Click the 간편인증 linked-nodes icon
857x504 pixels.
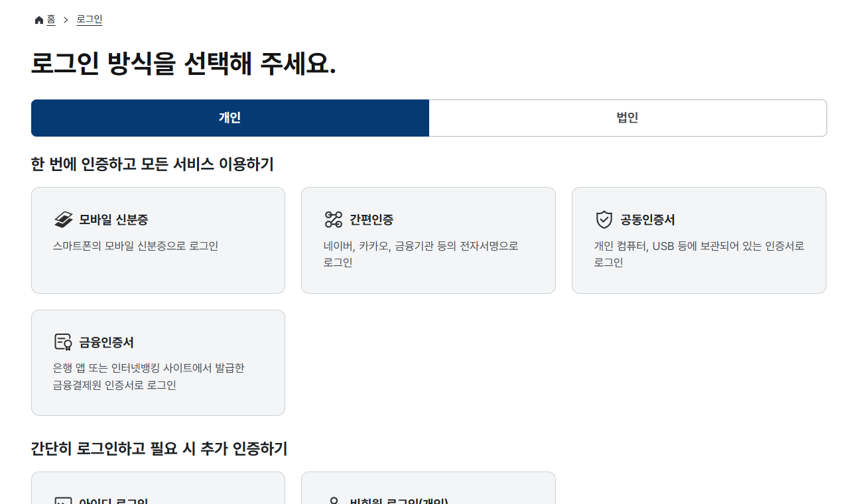click(333, 220)
